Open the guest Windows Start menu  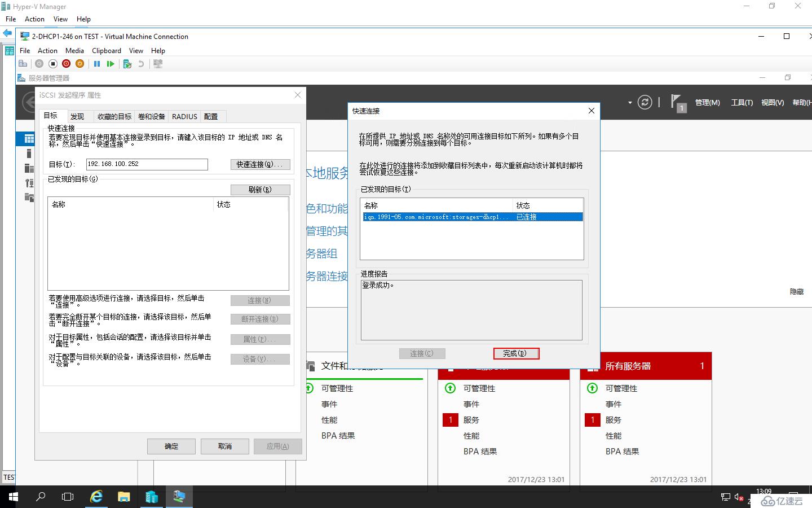click(14, 497)
